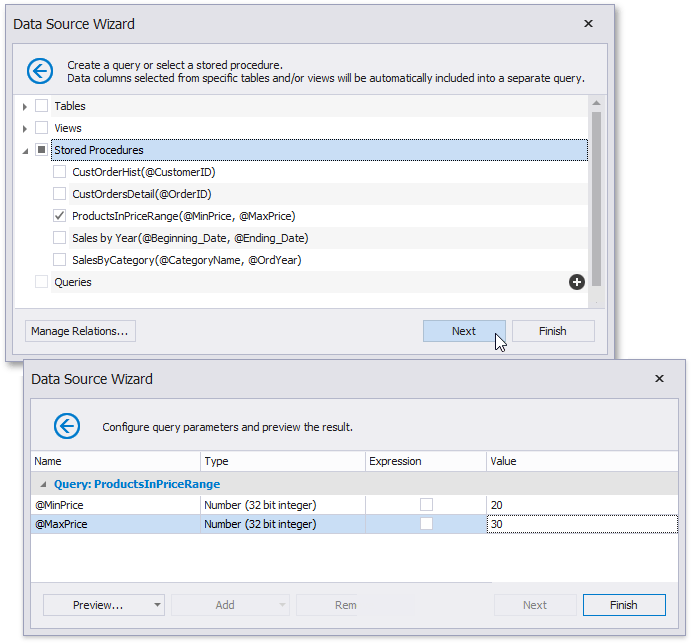Screen dimensions: 691x643
Task: Click the plus icon beside Queries
Action: coord(576,283)
